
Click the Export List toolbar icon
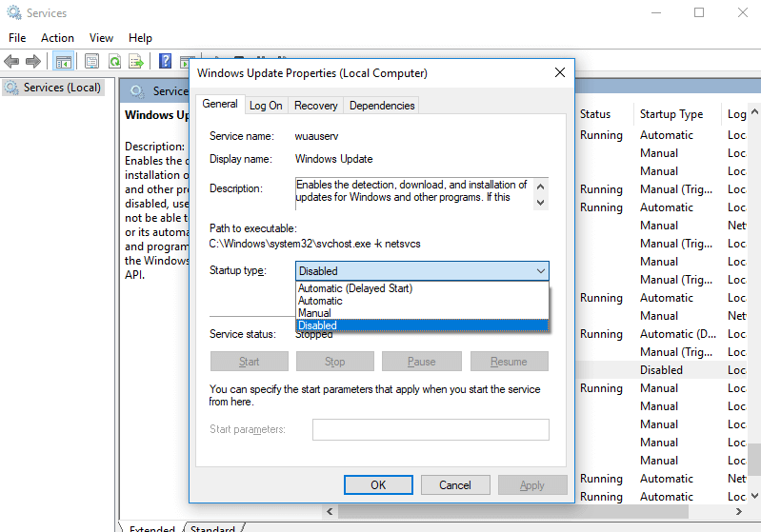click(136, 62)
